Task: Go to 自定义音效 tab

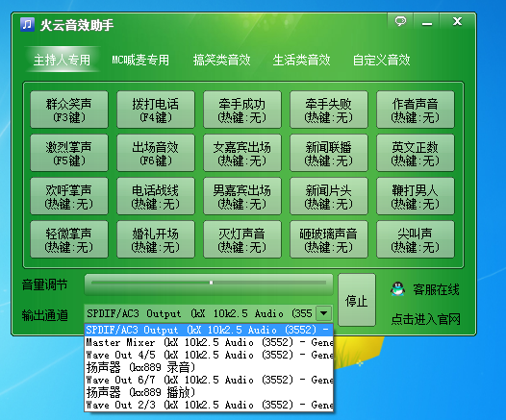Action: [381, 60]
